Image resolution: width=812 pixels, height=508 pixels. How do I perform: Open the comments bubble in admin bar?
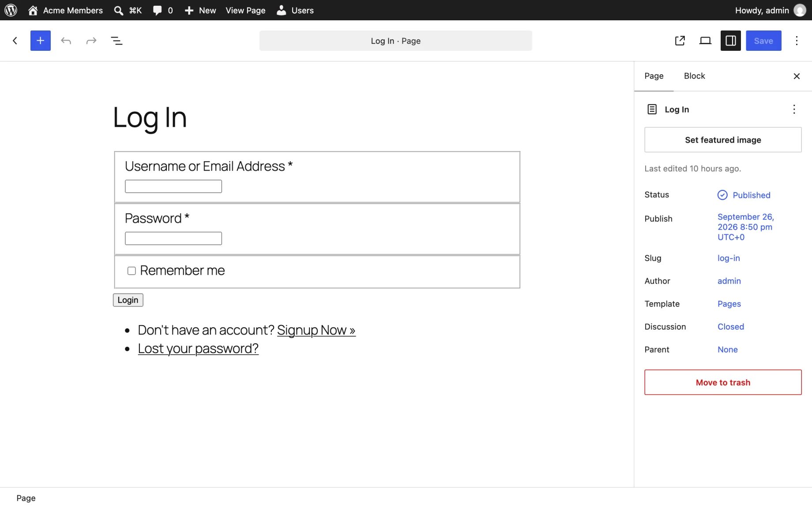163,10
